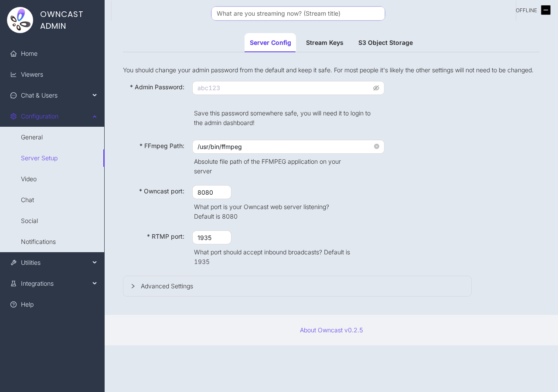Click the Configuration menu label

pyautogui.click(x=40, y=116)
